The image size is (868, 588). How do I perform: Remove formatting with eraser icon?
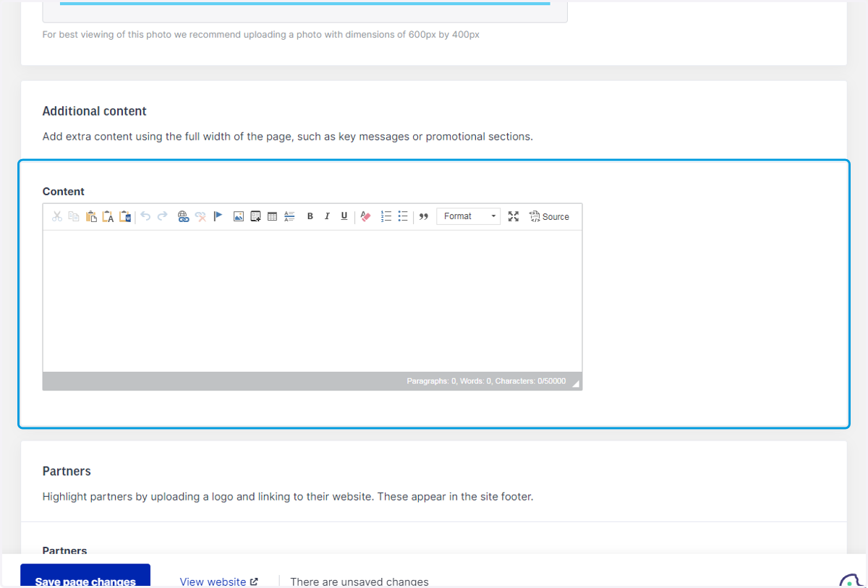pyautogui.click(x=365, y=216)
